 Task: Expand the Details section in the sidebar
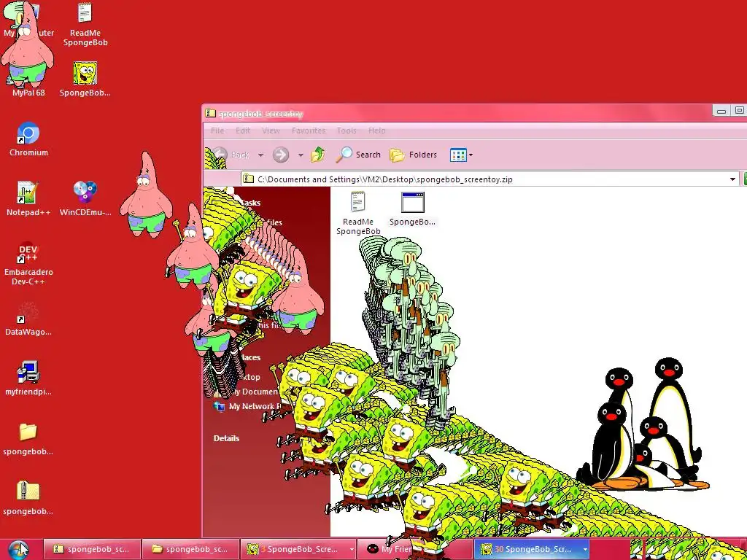pos(226,438)
